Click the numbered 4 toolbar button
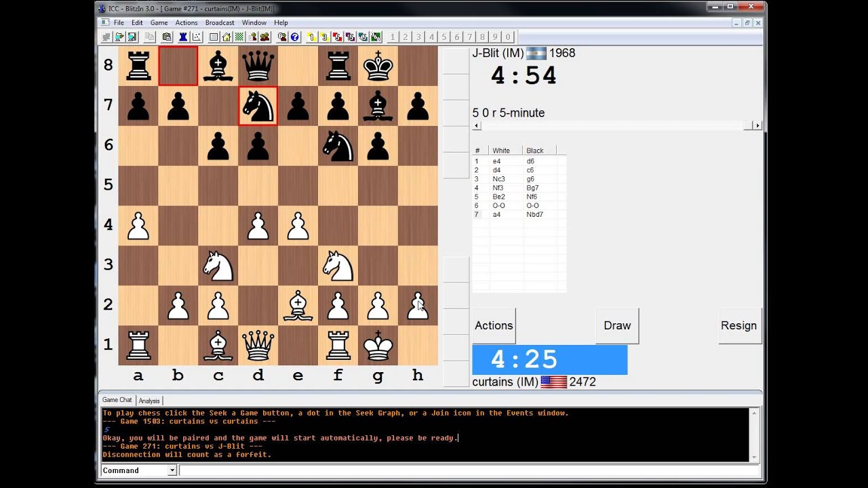The image size is (868, 488). click(x=431, y=37)
